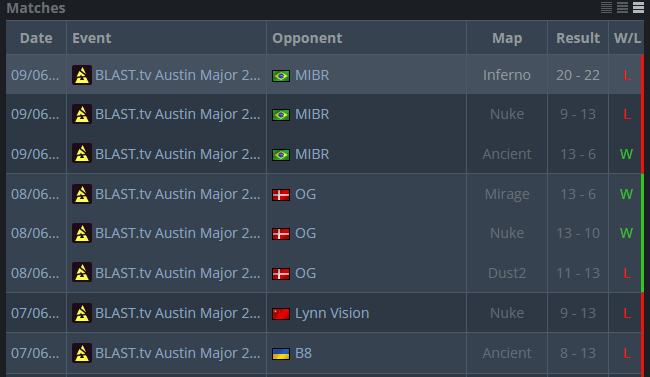Select the medium density view icon
The height and width of the screenshot is (377, 650).
click(x=622, y=7)
